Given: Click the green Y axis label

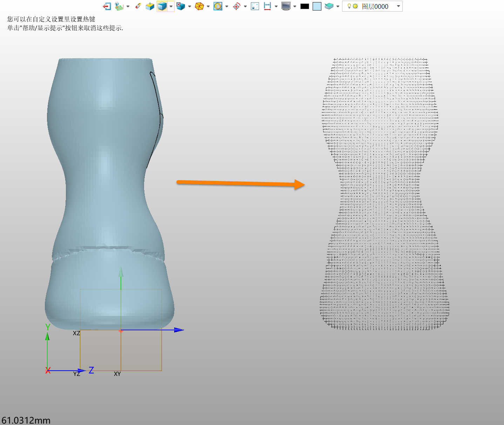Looking at the screenshot, I should point(48,327).
